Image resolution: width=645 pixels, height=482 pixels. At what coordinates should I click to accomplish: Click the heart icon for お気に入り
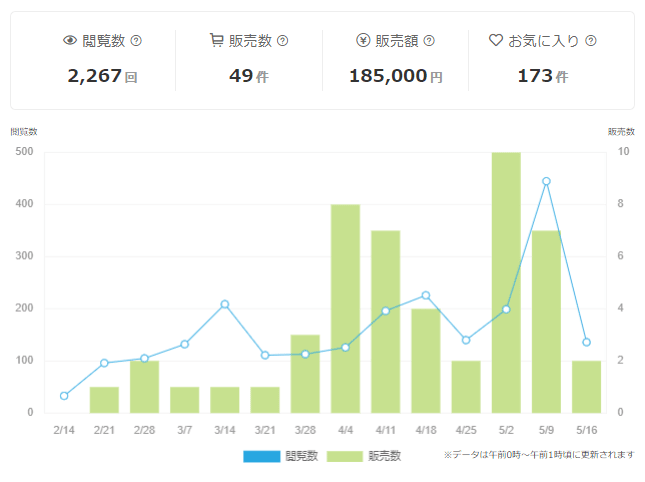(495, 41)
